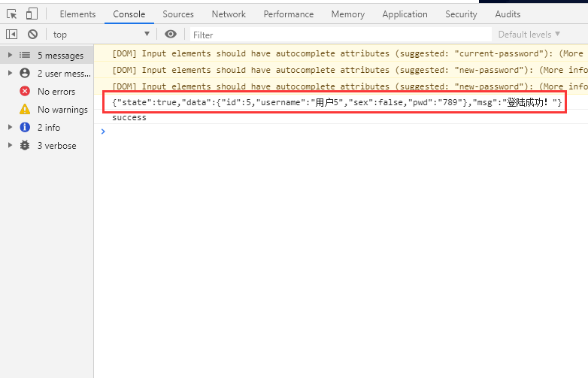The width and height of the screenshot is (588, 378).
Task: Open More info link of current-password message
Action: pos(574,53)
